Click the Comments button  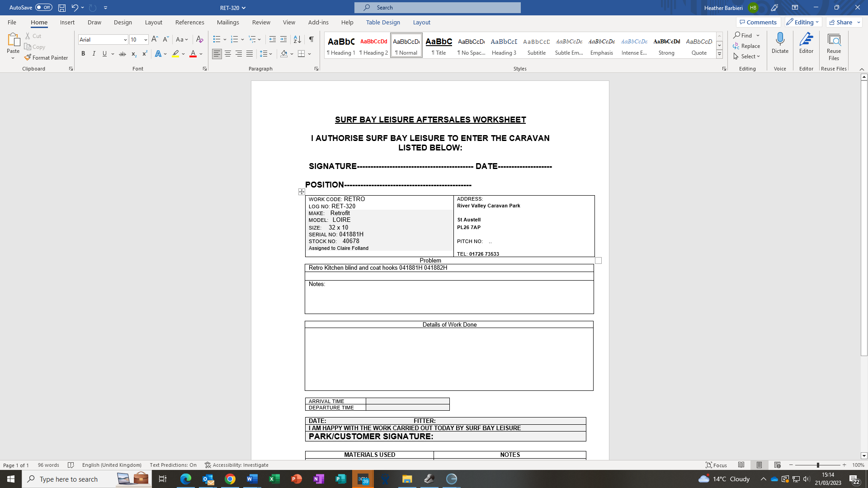(x=758, y=22)
